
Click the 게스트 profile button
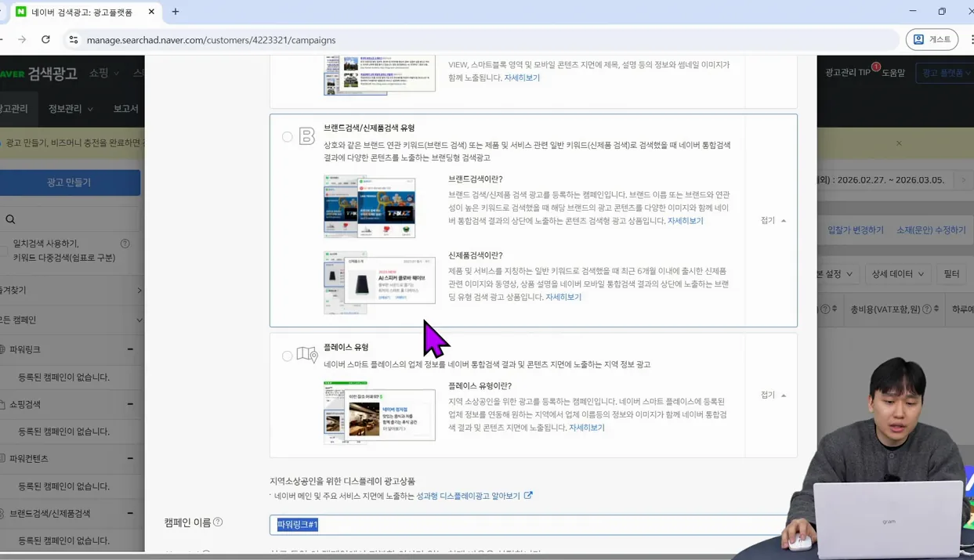(932, 39)
